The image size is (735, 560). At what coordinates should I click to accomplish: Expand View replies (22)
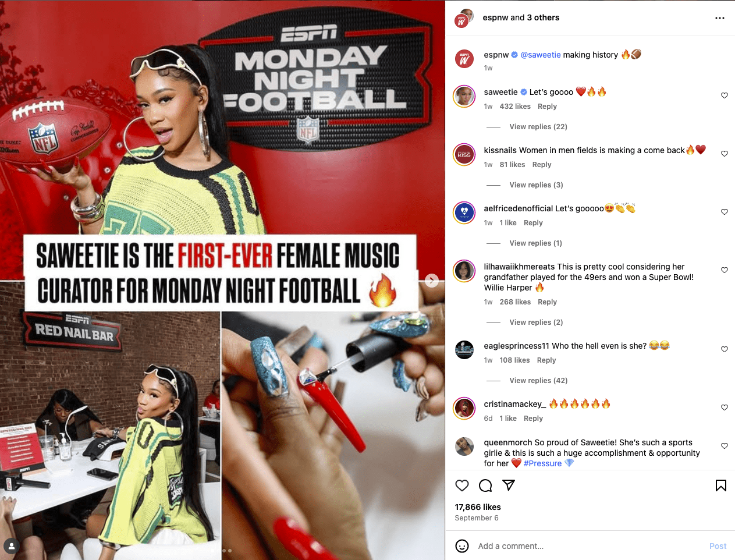click(538, 127)
